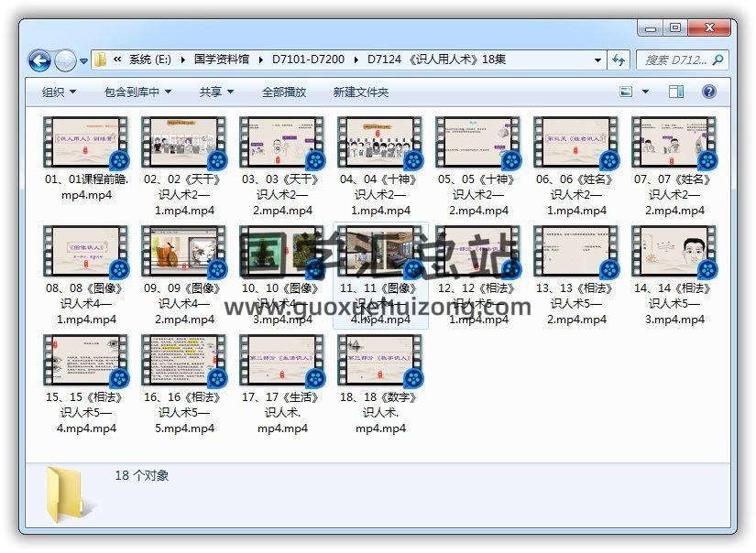Maximize the Explorer window

[x=675, y=28]
